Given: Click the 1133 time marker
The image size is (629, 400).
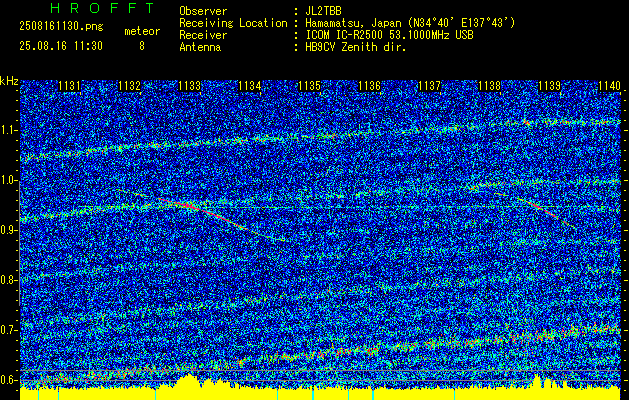Looking at the screenshot, I should pyautogui.click(x=190, y=86).
